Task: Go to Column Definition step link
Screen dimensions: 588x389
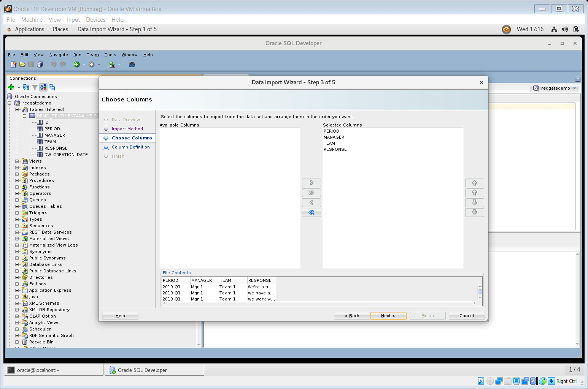Action: click(x=131, y=147)
